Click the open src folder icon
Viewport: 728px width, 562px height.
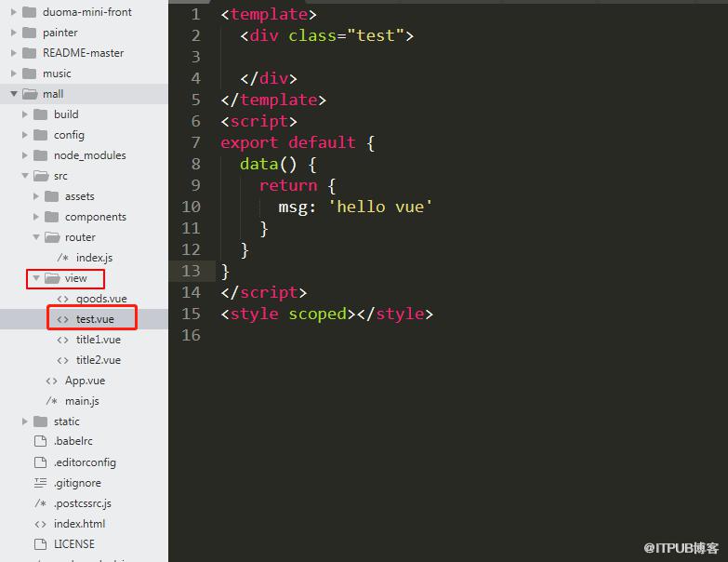tap(41, 176)
